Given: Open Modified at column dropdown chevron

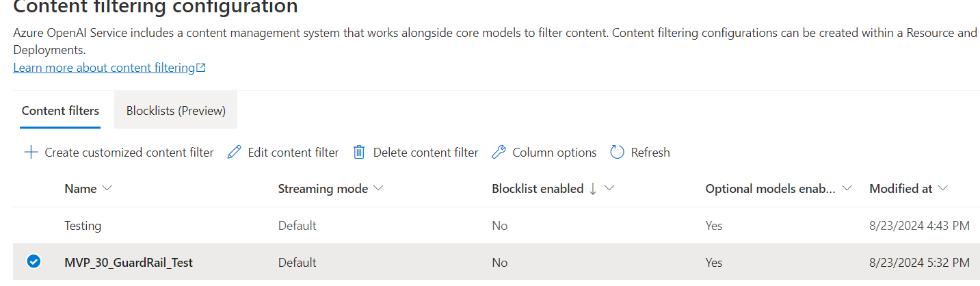Looking at the screenshot, I should coord(943,189).
